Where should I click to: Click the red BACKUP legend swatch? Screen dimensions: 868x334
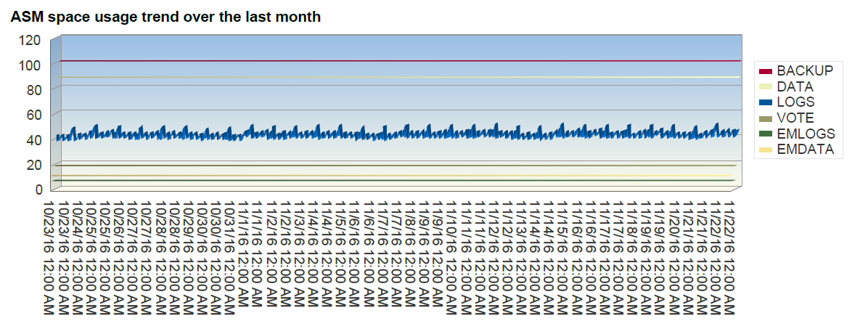tap(765, 71)
